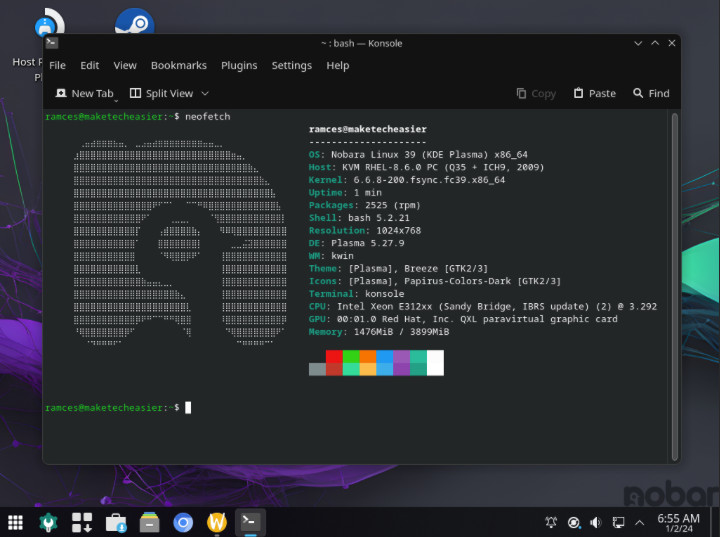Open the application launcher grid
Viewport: 720px width, 537px height.
pos(15,522)
